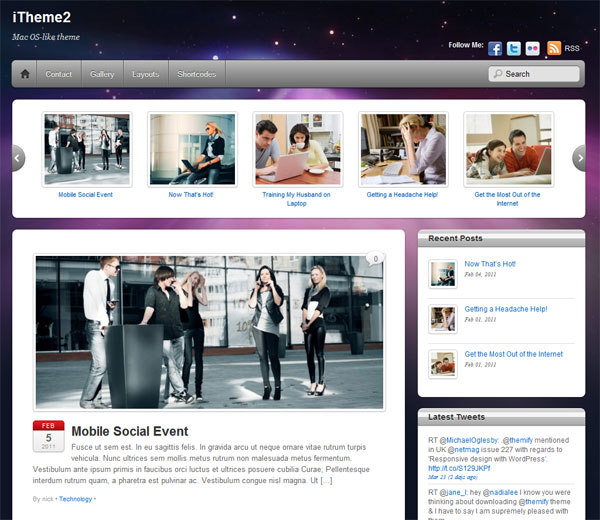Open the Gallery menu item
Image resolution: width=600 pixels, height=520 pixels.
[x=102, y=74]
